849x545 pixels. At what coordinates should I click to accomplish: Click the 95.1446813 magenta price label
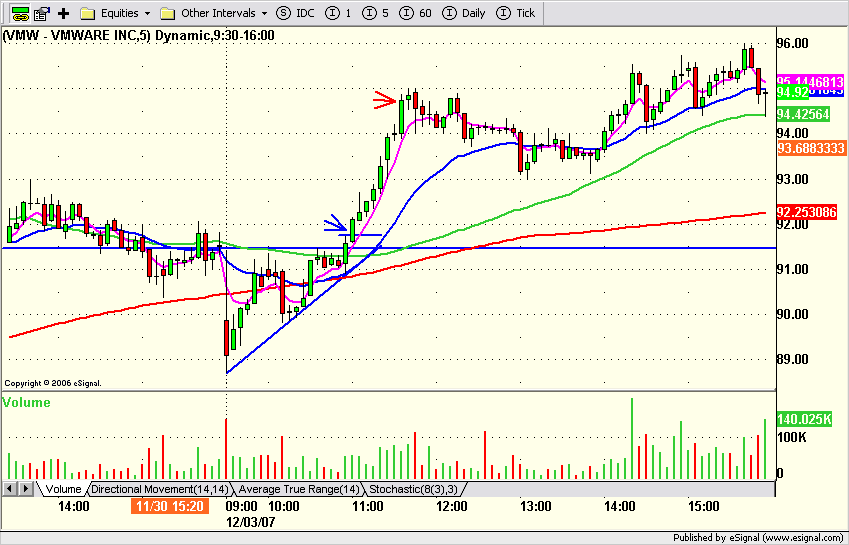pyautogui.click(x=810, y=82)
